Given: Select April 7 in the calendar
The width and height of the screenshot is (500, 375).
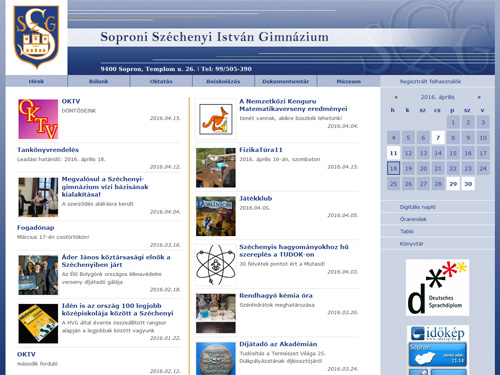Looking at the screenshot, I should (x=438, y=137).
